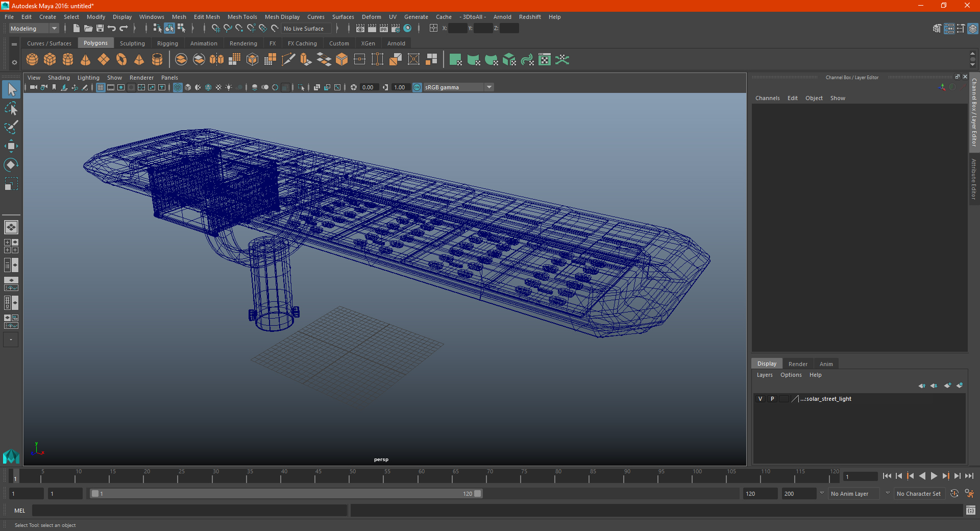Click the MEL command language label
This screenshot has width=980, height=531.
(x=19, y=511)
